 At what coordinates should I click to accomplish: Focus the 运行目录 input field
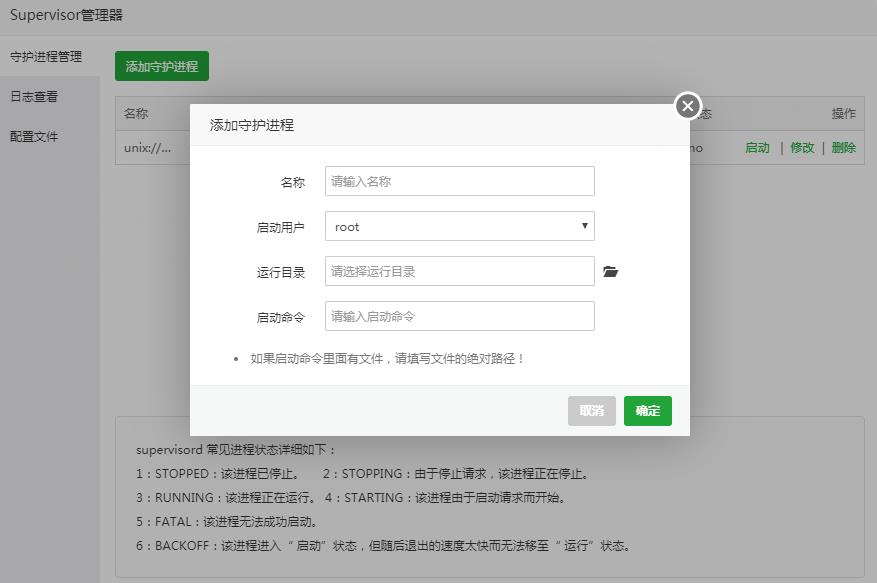pyautogui.click(x=459, y=271)
